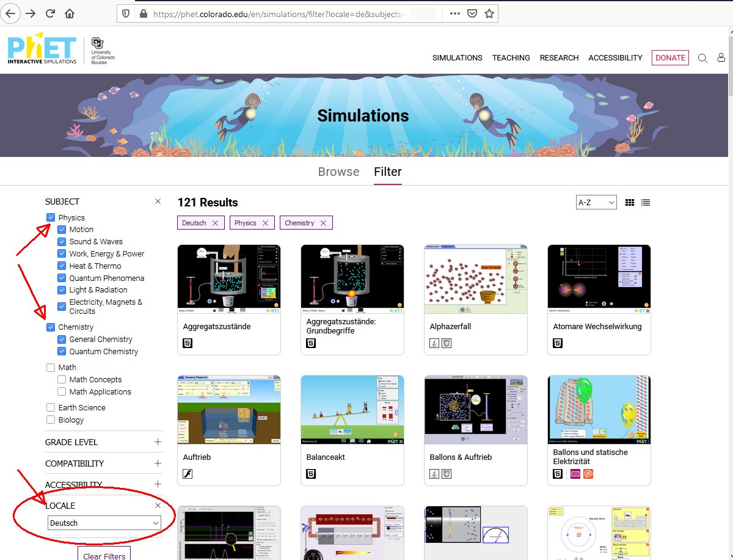Uncheck the Physics subject checkbox
Screen dimensions: 733x560
pos(51,217)
